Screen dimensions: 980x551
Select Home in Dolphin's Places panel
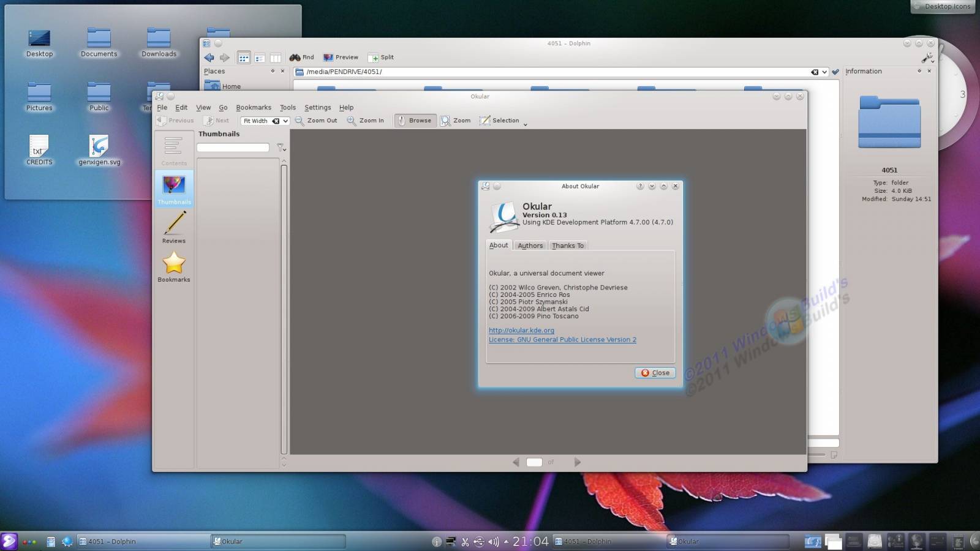(223, 86)
